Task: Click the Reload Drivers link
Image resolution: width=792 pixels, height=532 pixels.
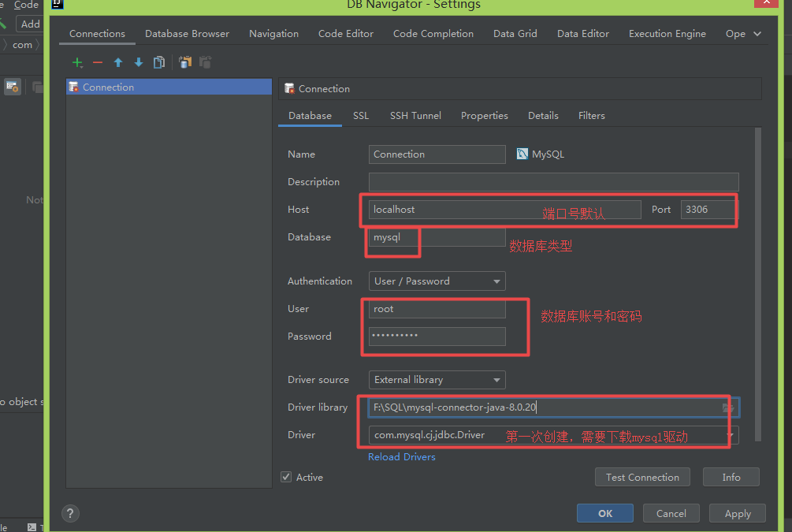Action: pos(402,457)
